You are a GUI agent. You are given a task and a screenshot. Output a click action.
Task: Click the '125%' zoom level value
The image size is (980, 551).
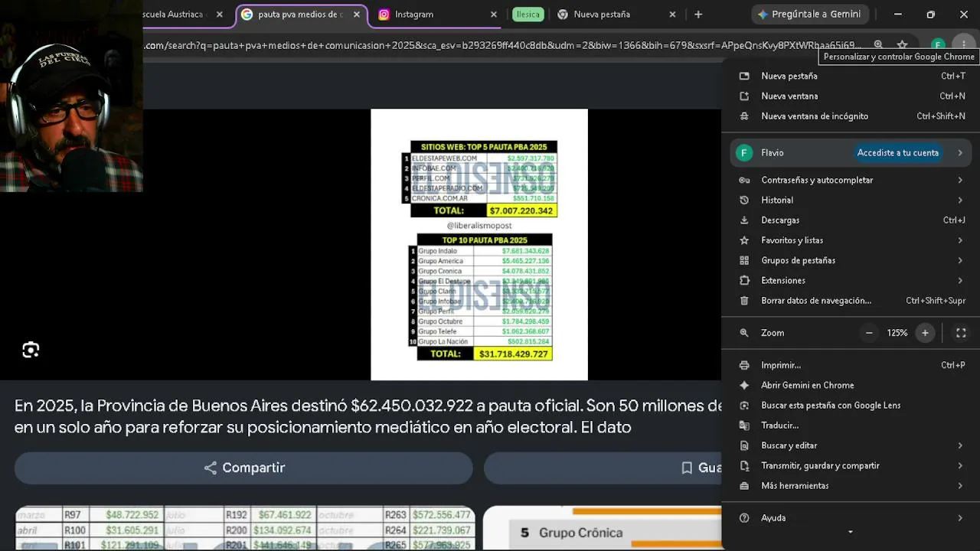click(897, 333)
